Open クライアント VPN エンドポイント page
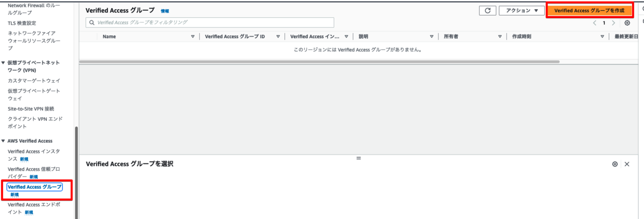The image size is (644, 219). click(34, 122)
